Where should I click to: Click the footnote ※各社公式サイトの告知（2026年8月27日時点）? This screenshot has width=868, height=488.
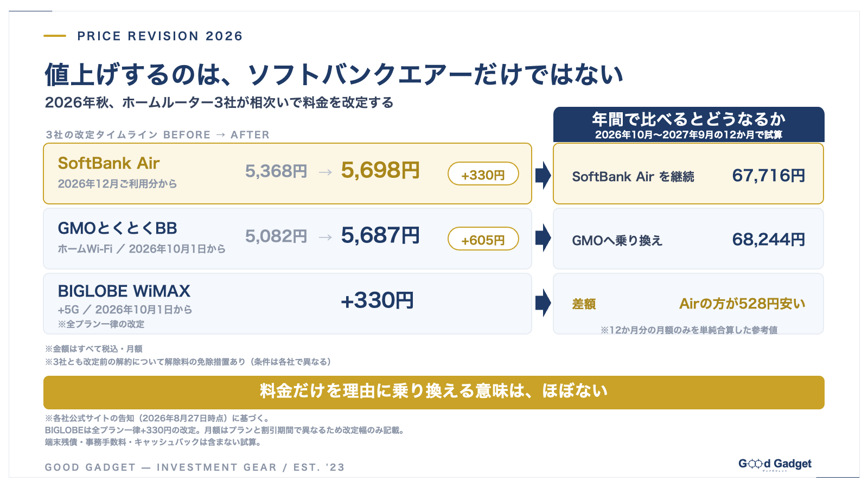click(x=157, y=418)
